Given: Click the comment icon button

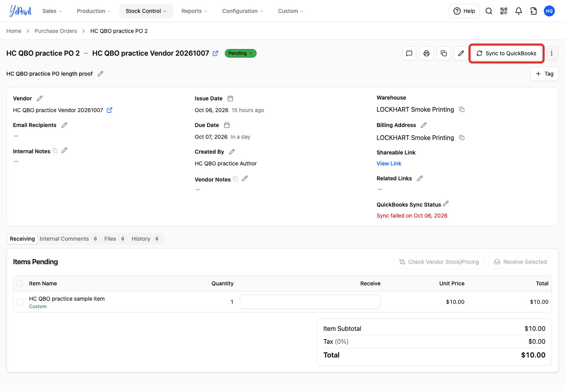Looking at the screenshot, I should [409, 53].
